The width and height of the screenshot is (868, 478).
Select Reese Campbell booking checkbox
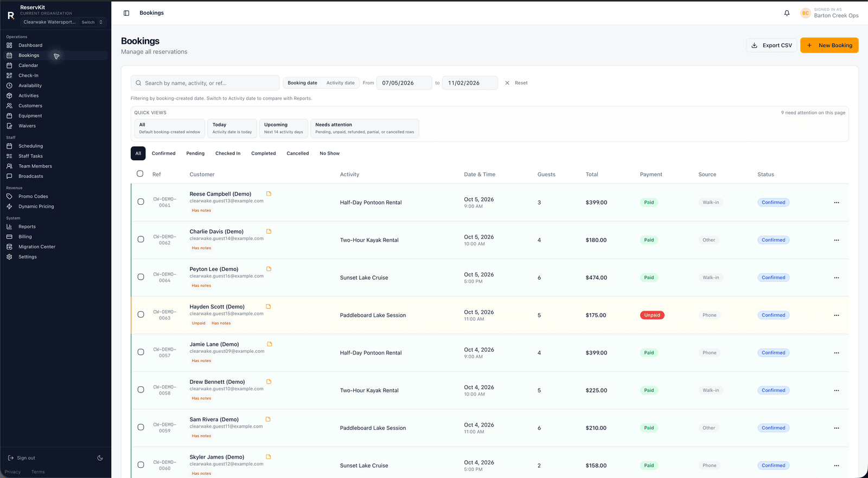[x=141, y=202]
